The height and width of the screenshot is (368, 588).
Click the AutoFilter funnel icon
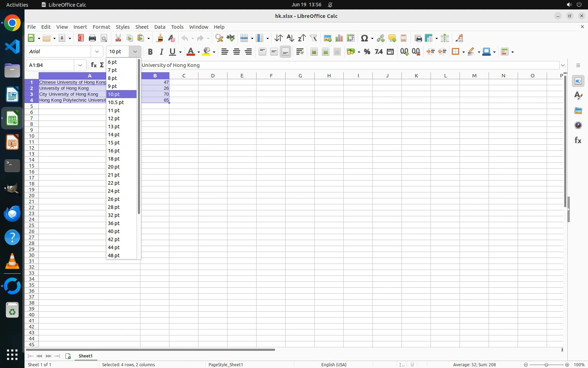coord(314,38)
